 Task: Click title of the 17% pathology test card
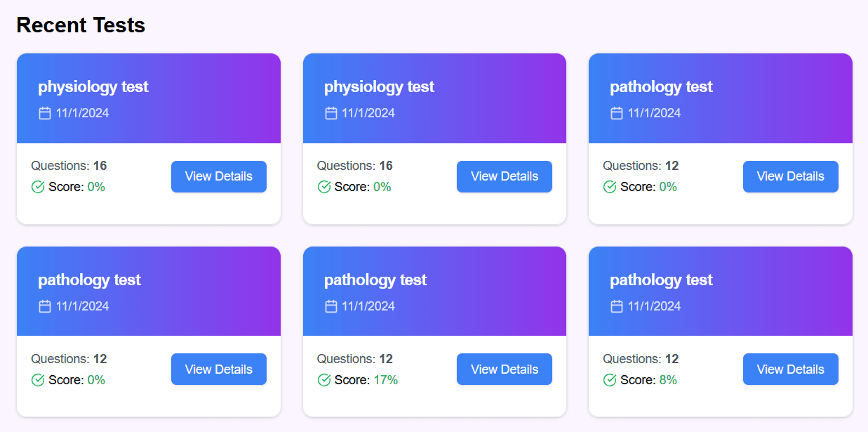tap(375, 280)
